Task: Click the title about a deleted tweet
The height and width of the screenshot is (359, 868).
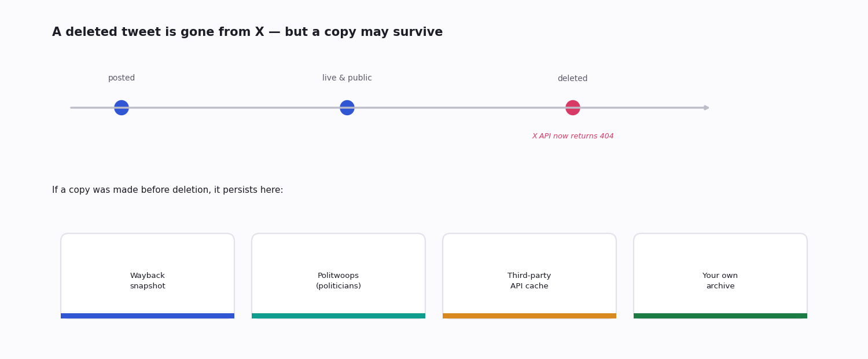Action: click(247, 32)
